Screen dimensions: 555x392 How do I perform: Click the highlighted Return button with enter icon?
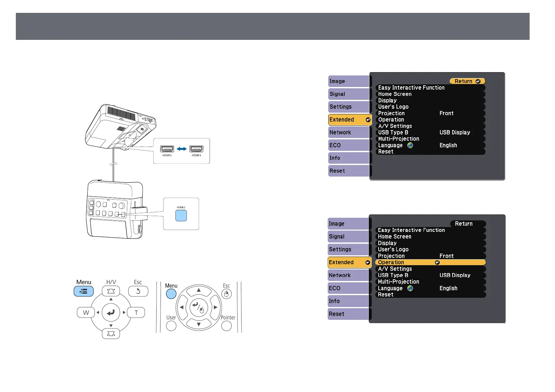tap(467, 81)
